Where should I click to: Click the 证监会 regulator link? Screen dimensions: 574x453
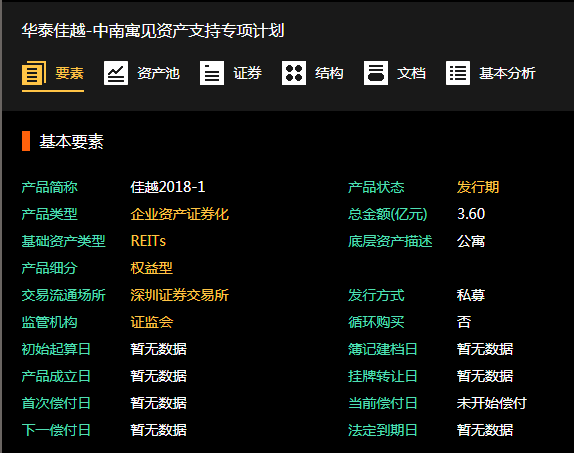(152, 322)
